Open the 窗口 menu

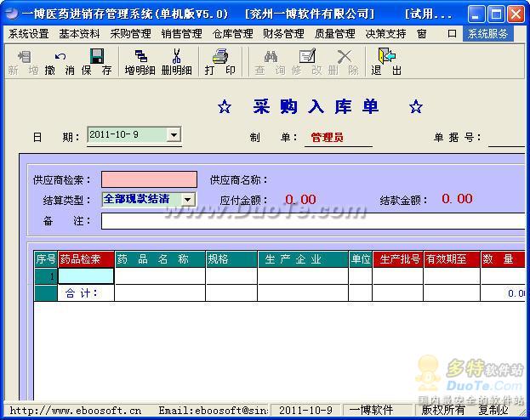click(436, 34)
